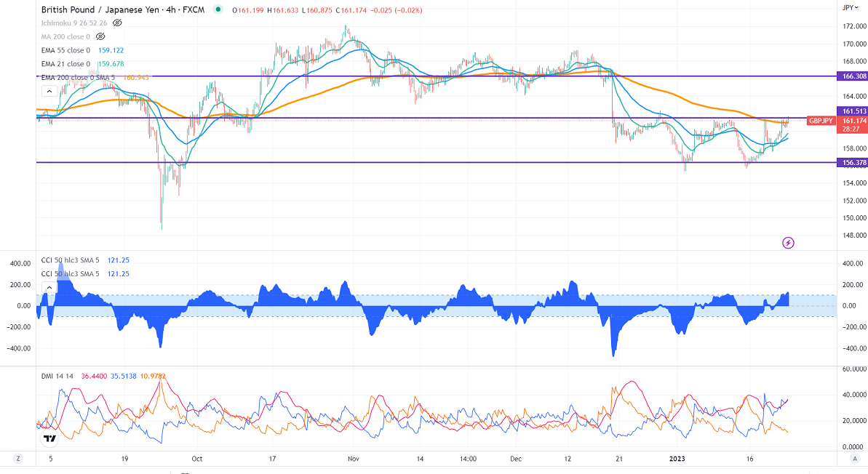Click the green market status dot
The image size is (868, 474).
tap(218, 9)
